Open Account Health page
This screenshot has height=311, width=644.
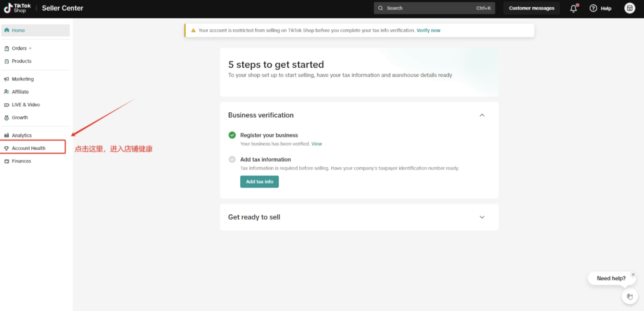33,148
